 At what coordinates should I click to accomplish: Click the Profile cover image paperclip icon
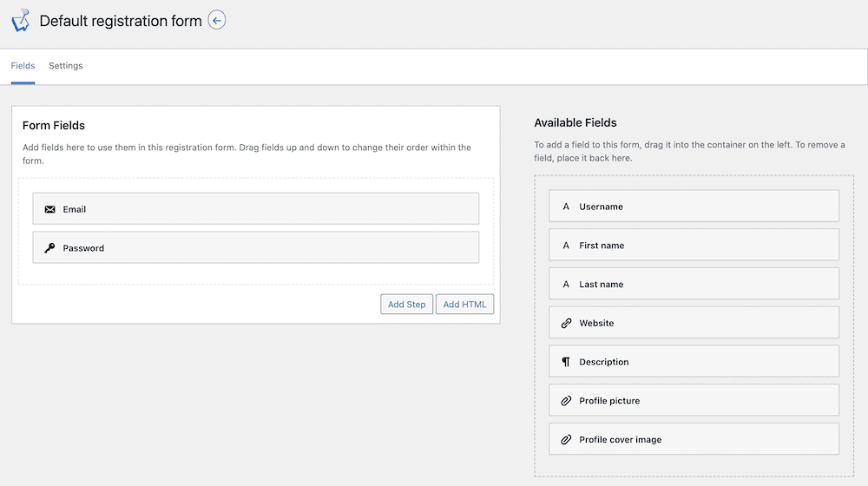[x=566, y=439]
